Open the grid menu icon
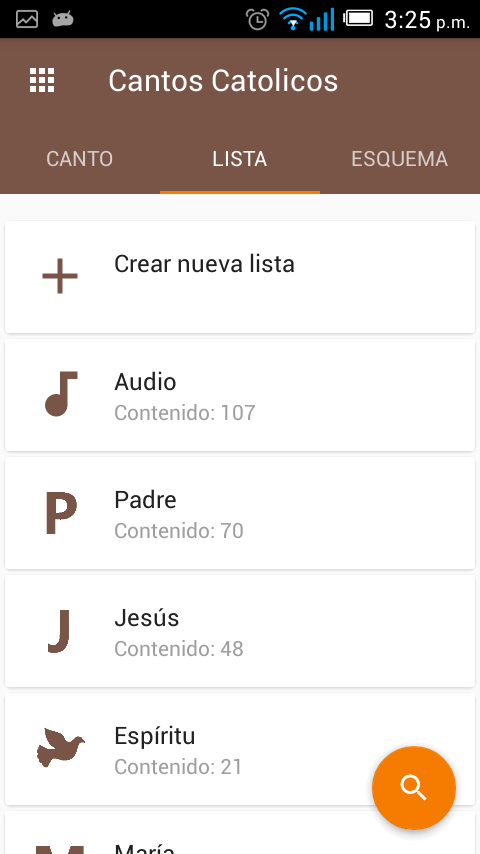Screen dimensions: 480x854 pos(42,81)
